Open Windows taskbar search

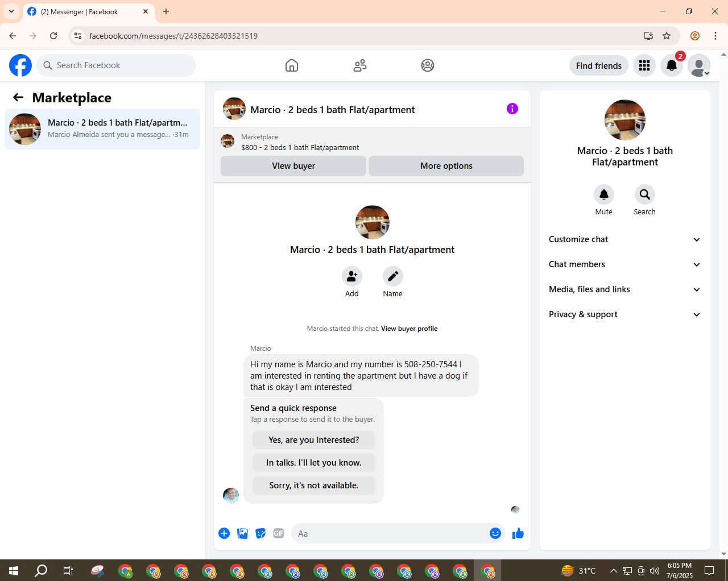[x=41, y=570]
